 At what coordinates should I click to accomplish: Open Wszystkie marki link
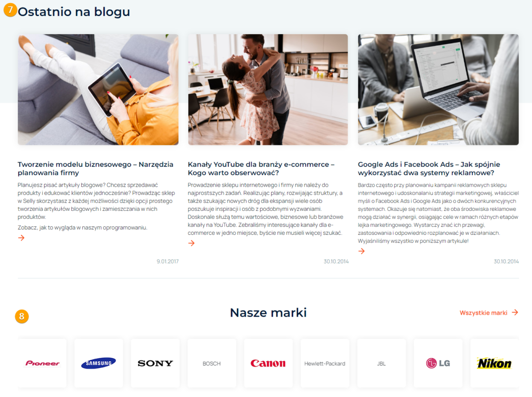point(489,313)
